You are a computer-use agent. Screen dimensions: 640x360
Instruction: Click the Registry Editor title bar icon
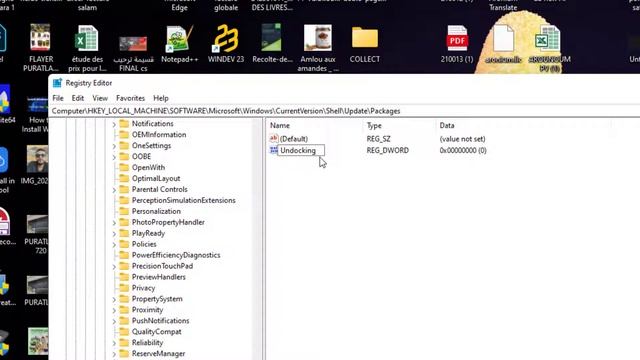tap(57, 83)
